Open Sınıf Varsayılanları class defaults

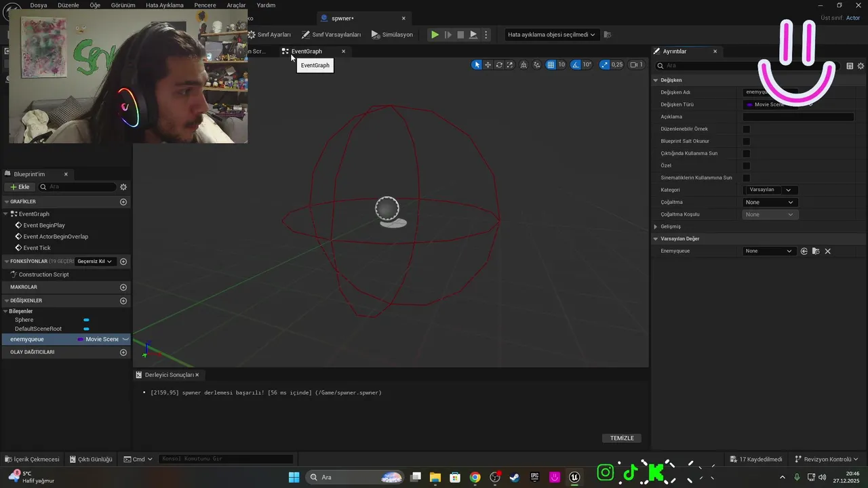[x=331, y=35]
